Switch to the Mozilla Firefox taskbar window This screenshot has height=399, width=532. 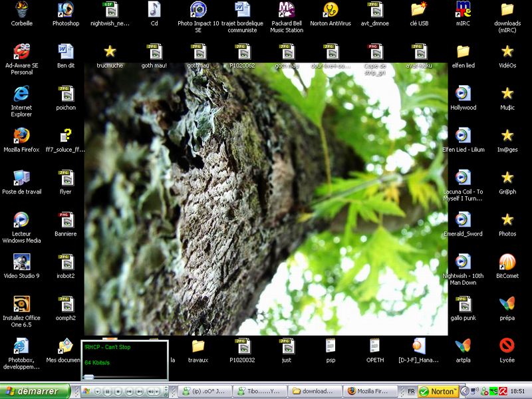pyautogui.click(x=371, y=392)
